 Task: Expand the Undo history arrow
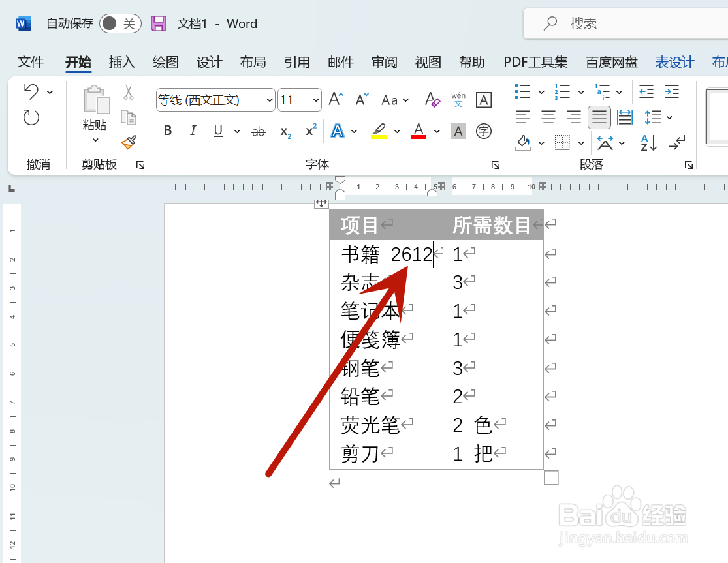coord(50,92)
